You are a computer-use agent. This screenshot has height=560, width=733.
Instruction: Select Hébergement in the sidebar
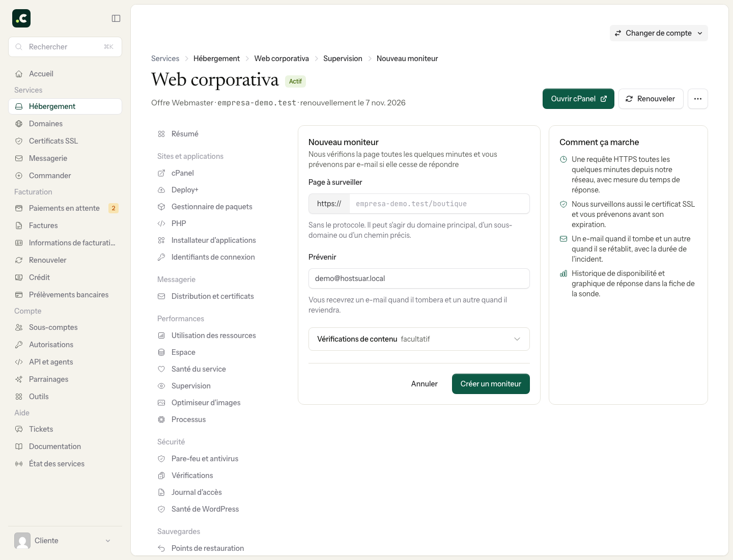click(65, 106)
